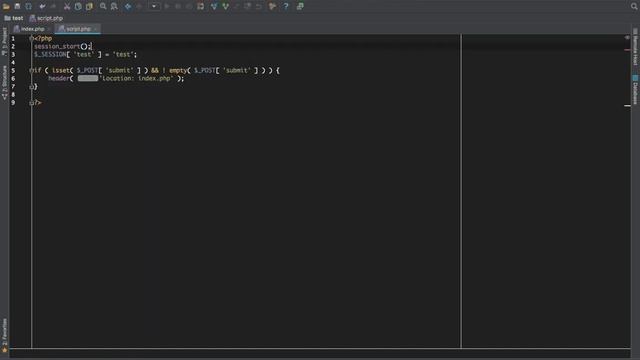Click the Save All disk icon
640x360 pixels.
(17, 6)
